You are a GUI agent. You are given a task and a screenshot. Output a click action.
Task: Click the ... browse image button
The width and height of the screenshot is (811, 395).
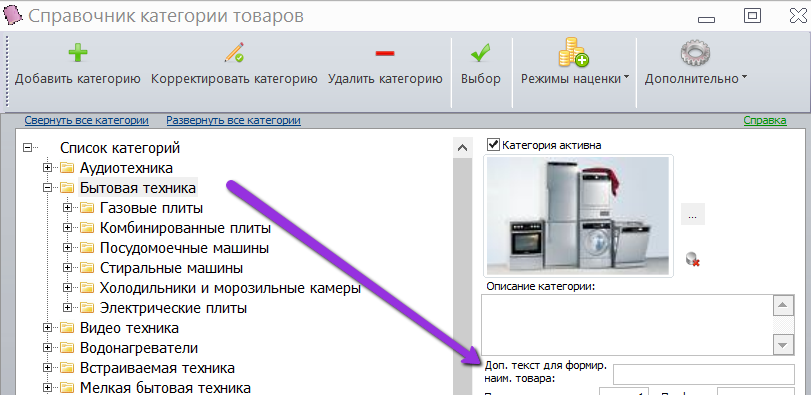coord(693,214)
